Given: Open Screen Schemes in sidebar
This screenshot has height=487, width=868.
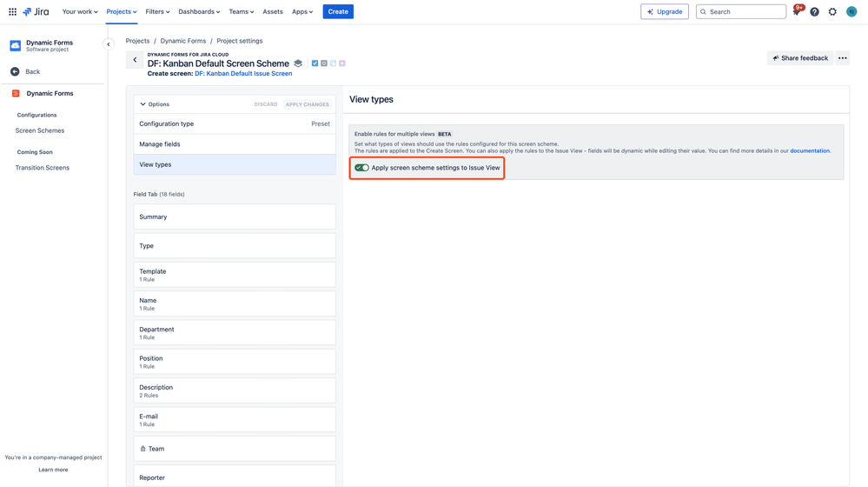Looking at the screenshot, I should (x=40, y=130).
